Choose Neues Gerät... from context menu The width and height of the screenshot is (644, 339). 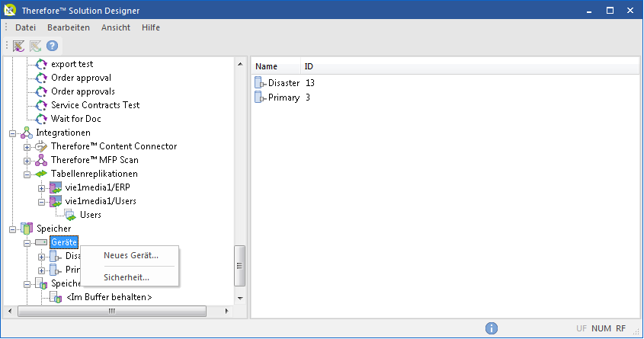coord(130,255)
